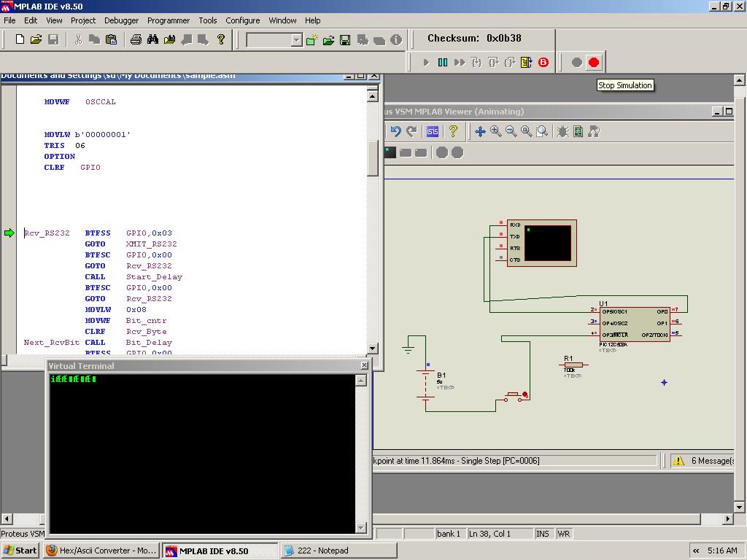The image size is (747, 560).
Task: Click the Checksum 0x0b38 readout
Action: click(474, 38)
